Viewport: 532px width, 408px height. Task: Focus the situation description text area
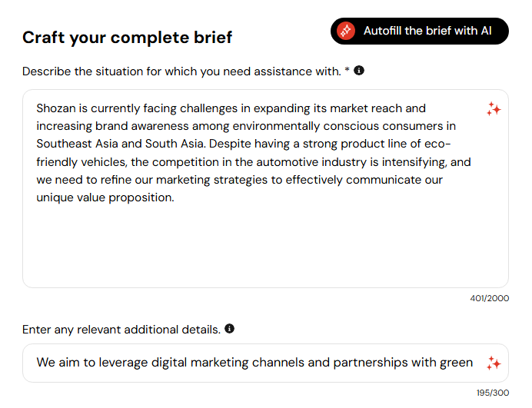coord(265,188)
